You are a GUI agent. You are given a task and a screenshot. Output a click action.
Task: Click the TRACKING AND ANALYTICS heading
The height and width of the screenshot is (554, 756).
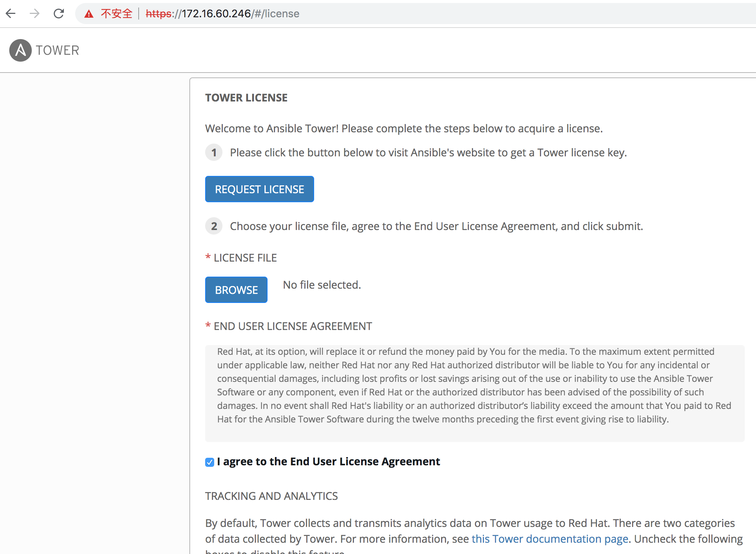pyautogui.click(x=271, y=496)
